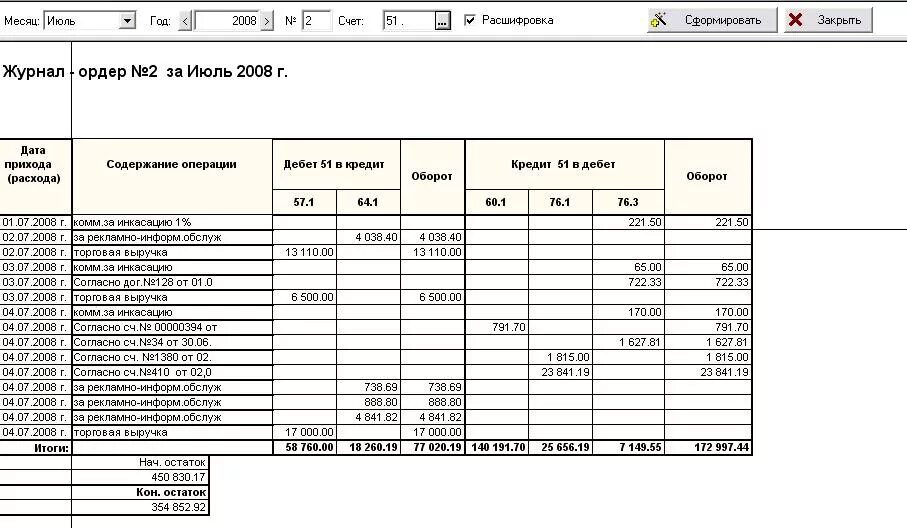Select cell 17 000.00 in column 57.1
Screen dimensions: 907x528
[x=304, y=433]
